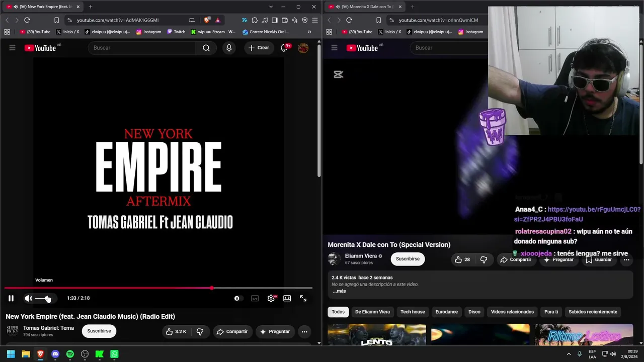The height and width of the screenshot is (362, 644).
Task: Open Correo: Nicolás bookmark
Action: point(266,32)
